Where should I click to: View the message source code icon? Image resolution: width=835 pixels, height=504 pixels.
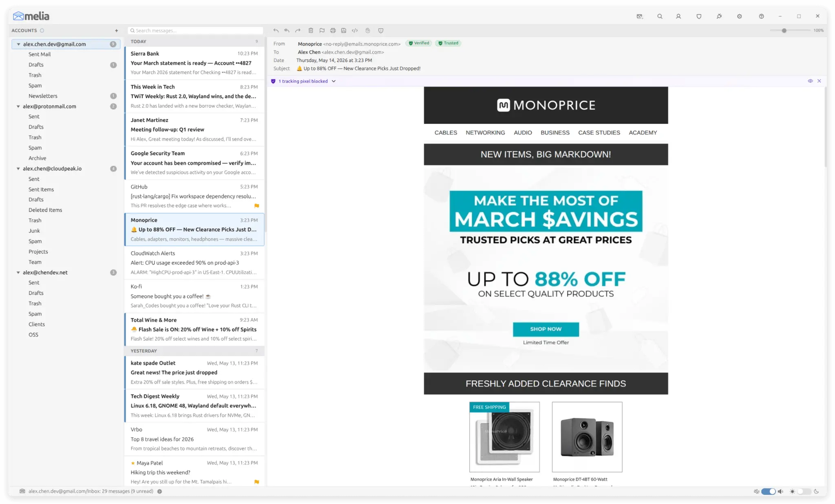click(x=355, y=31)
